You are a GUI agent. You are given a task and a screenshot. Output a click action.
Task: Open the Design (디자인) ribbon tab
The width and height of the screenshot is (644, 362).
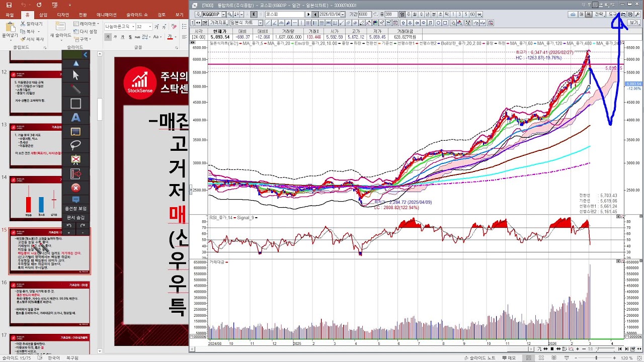(63, 15)
